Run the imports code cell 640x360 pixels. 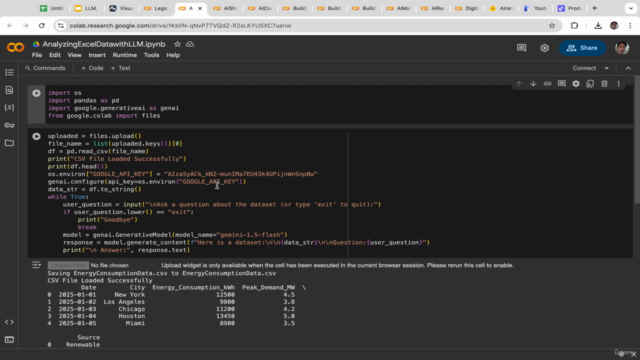tap(36, 93)
